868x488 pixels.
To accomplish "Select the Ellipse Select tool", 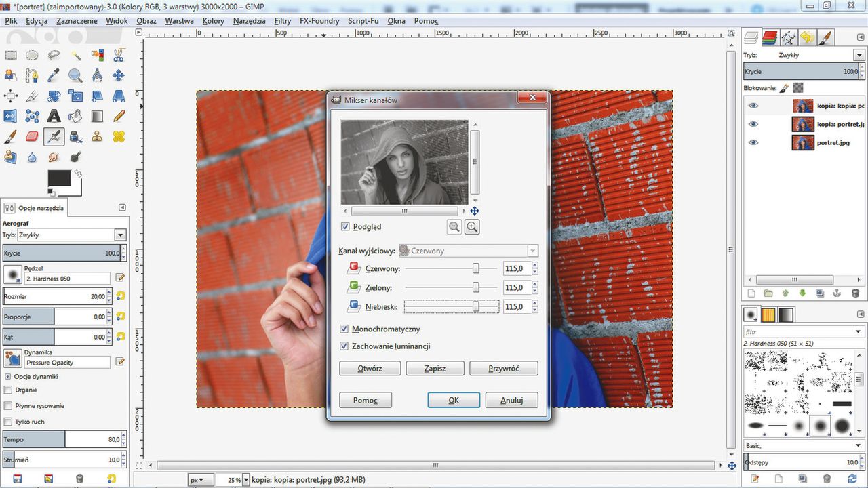I will click(32, 56).
